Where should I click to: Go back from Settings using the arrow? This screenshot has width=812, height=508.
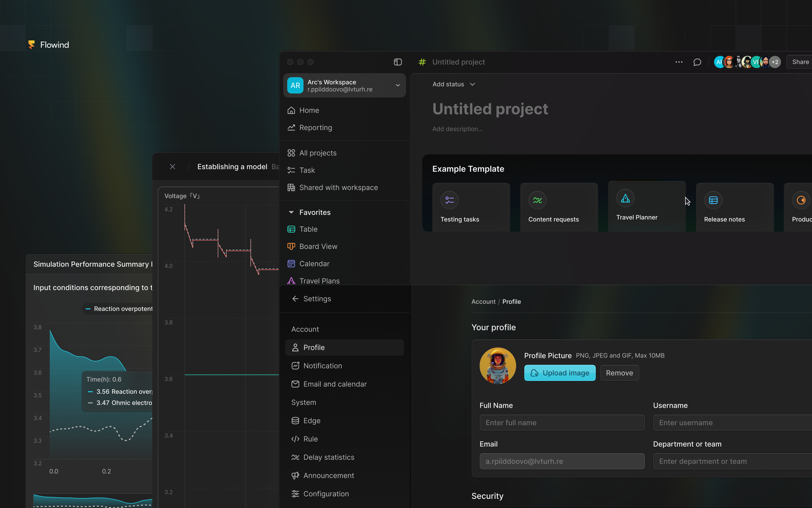click(x=295, y=299)
